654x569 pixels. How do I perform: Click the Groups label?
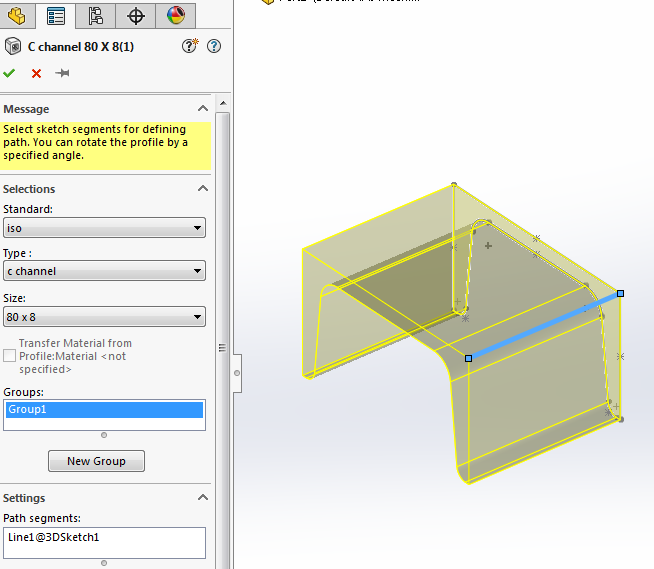(x=23, y=392)
